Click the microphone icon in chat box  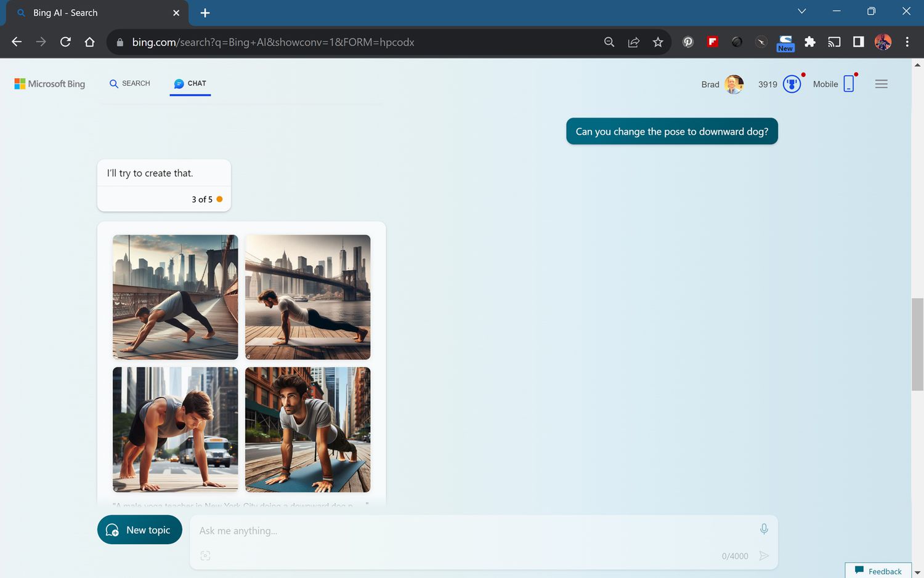coord(764,529)
